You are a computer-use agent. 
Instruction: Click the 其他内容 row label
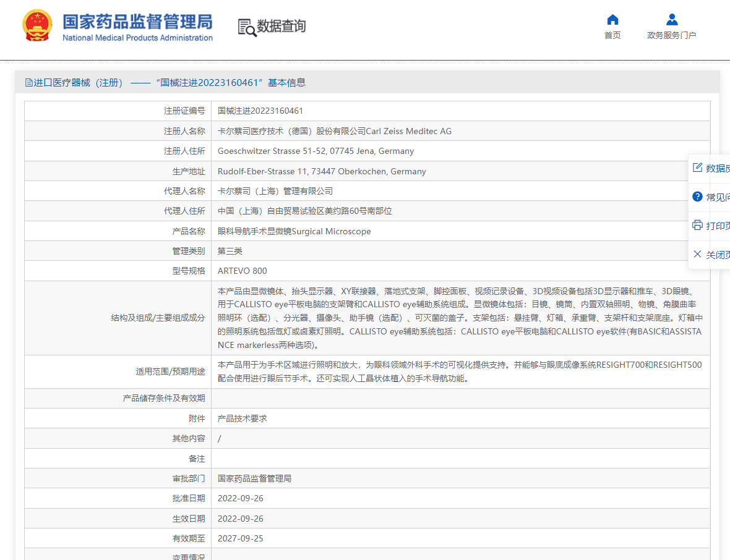click(189, 439)
